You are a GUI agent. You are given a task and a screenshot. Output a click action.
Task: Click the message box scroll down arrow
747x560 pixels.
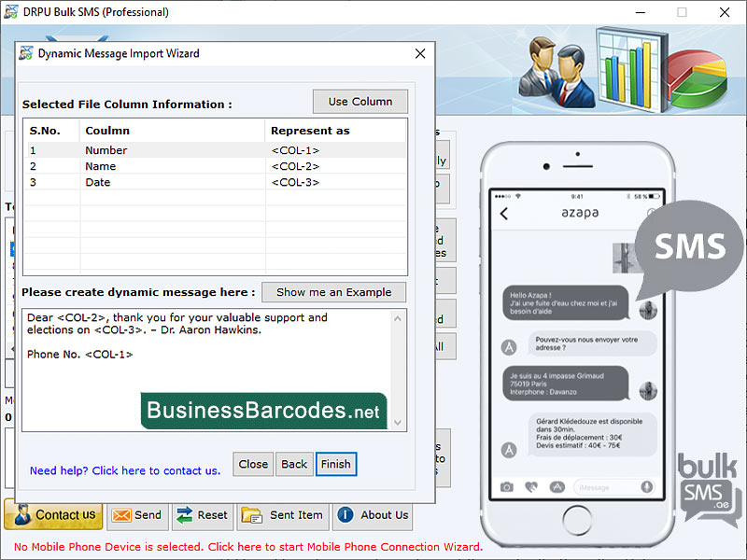coord(398,423)
